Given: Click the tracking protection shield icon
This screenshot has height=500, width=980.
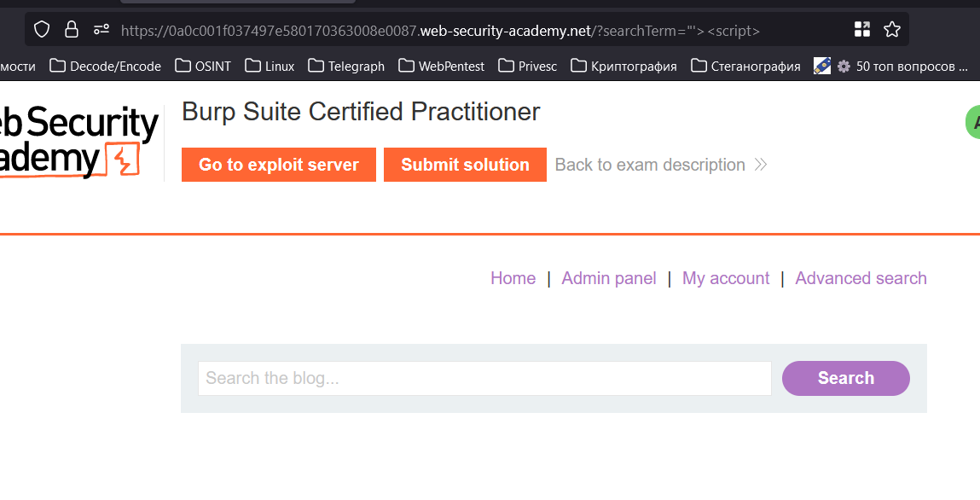Looking at the screenshot, I should [x=42, y=30].
